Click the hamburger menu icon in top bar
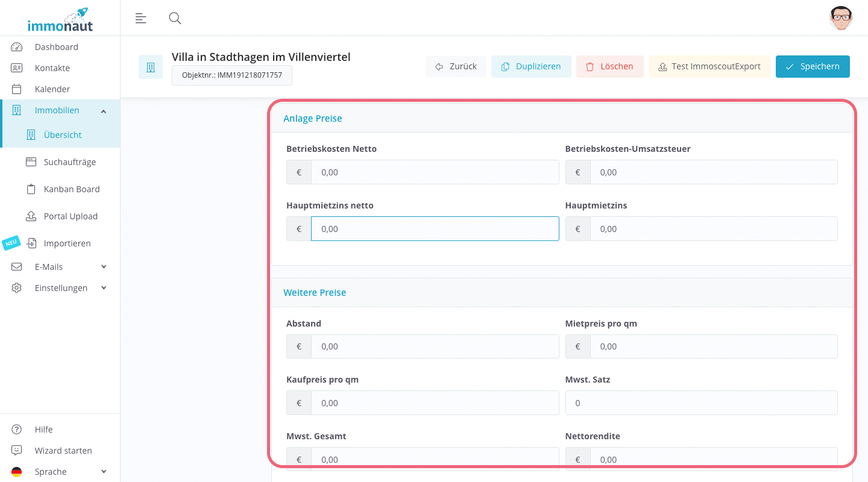The height and width of the screenshot is (482, 868). point(140,18)
